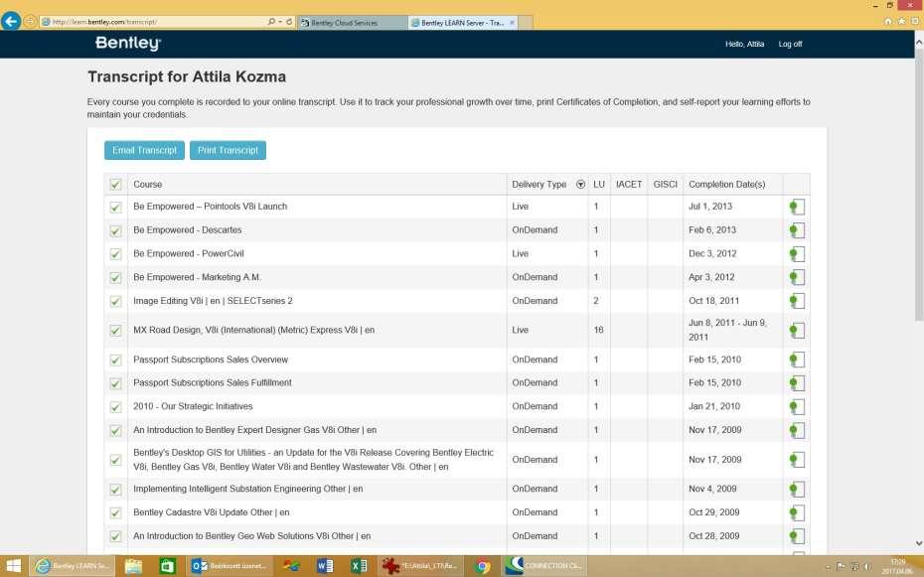This screenshot has width=924, height=577.
Task: Open a new browser tab
Action: click(x=526, y=23)
